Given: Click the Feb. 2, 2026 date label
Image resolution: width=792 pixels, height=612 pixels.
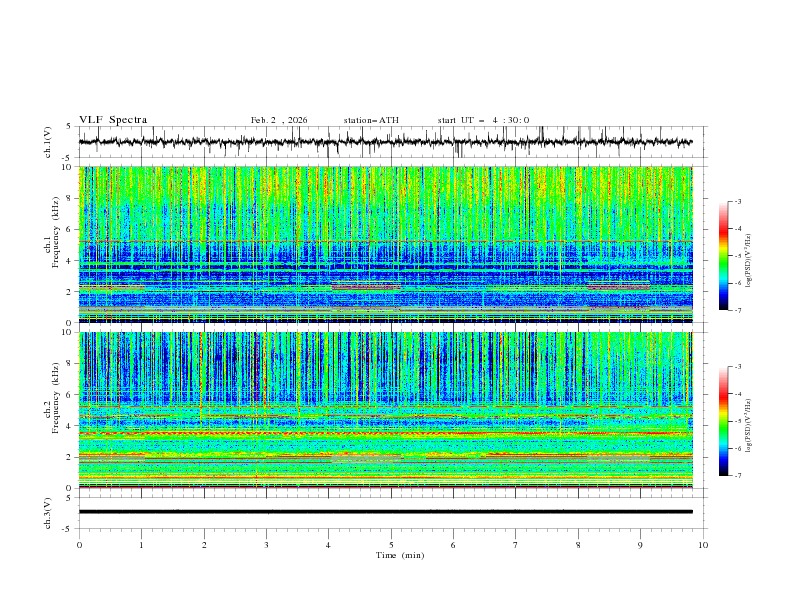Looking at the screenshot, I should [x=279, y=120].
